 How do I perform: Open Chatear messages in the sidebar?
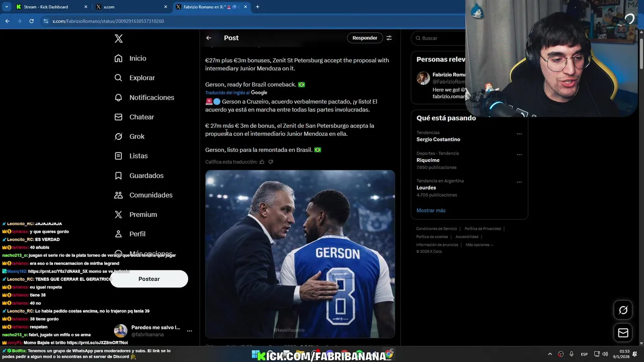pyautogui.click(x=134, y=117)
